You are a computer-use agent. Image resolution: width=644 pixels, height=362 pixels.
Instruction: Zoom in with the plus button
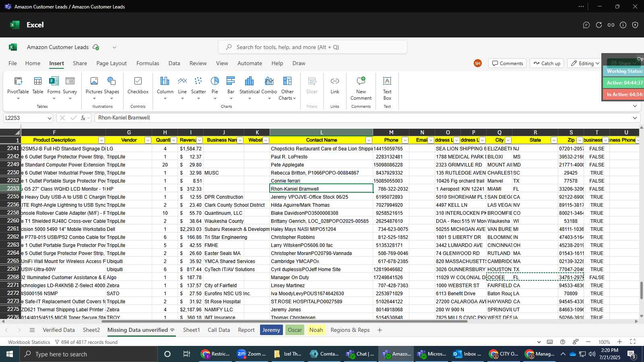tap(620, 342)
